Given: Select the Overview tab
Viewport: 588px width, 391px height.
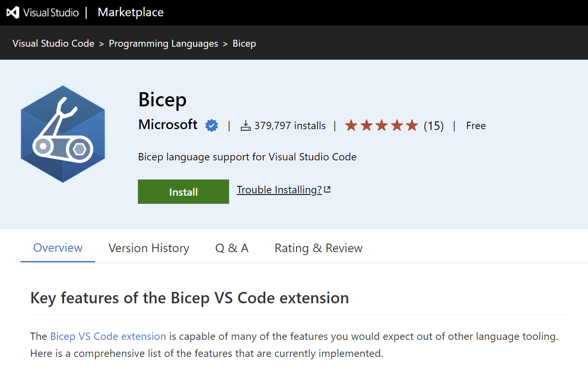Looking at the screenshot, I should point(58,248).
